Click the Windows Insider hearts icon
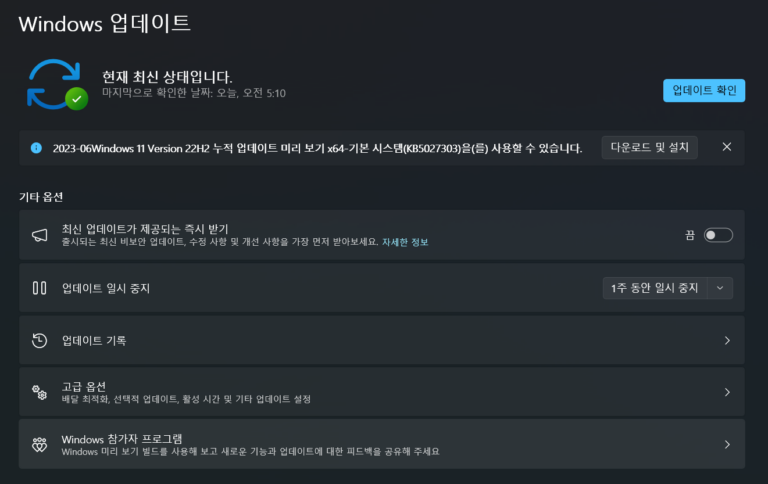Screen dimensions: 768x484 pos(40,444)
